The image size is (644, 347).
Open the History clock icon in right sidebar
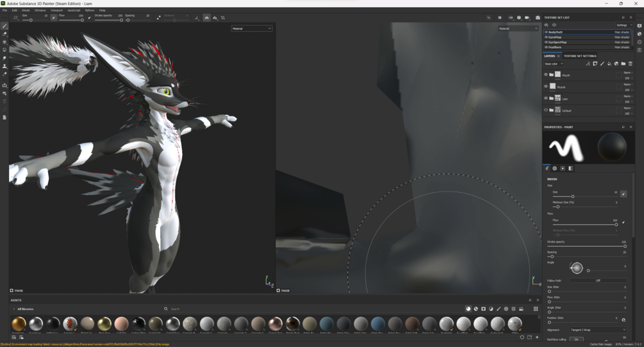(640, 42)
